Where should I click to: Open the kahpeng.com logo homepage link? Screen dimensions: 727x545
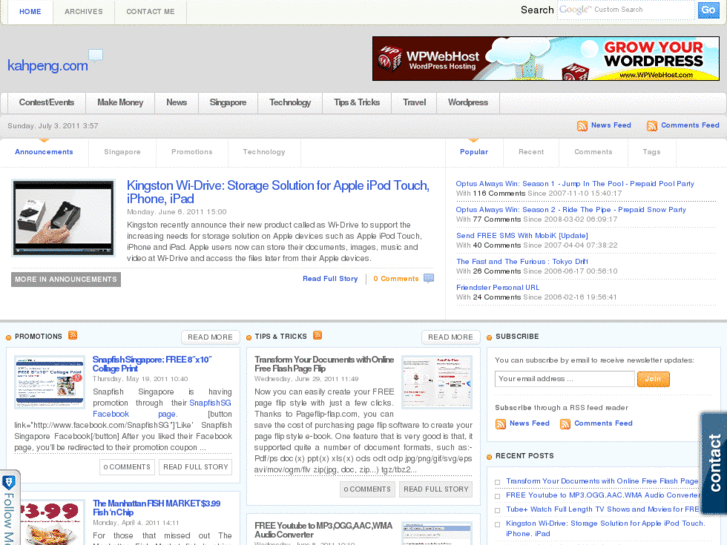click(48, 66)
